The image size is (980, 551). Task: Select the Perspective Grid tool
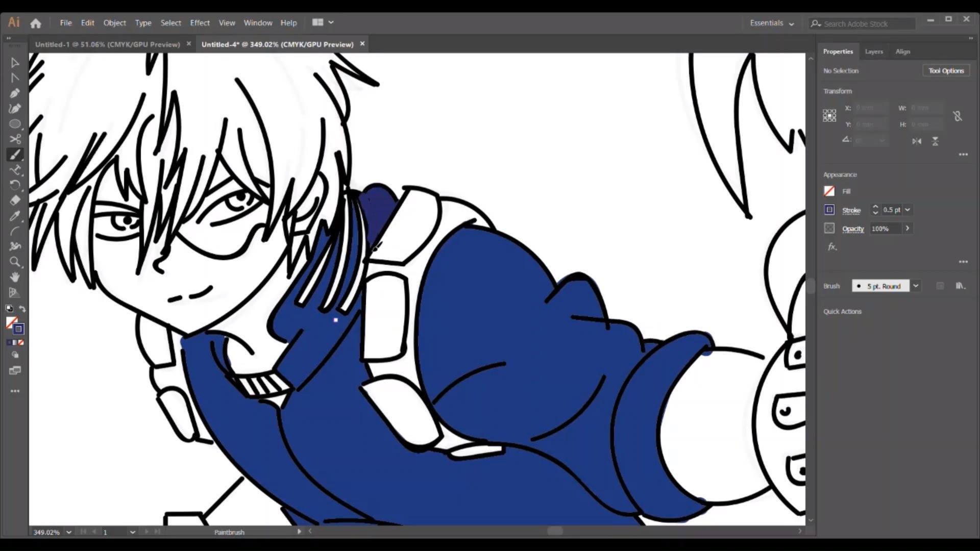pos(15,292)
